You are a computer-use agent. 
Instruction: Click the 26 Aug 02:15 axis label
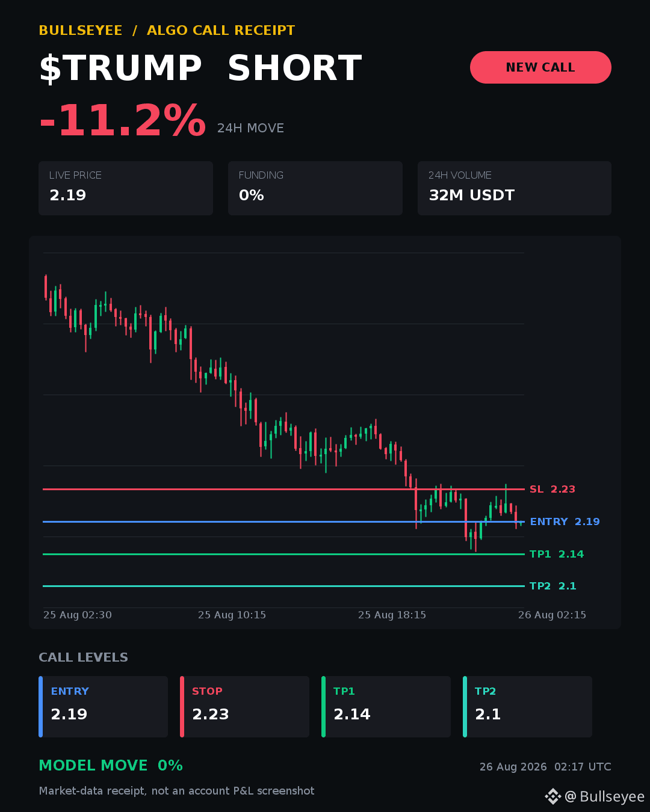tap(552, 615)
